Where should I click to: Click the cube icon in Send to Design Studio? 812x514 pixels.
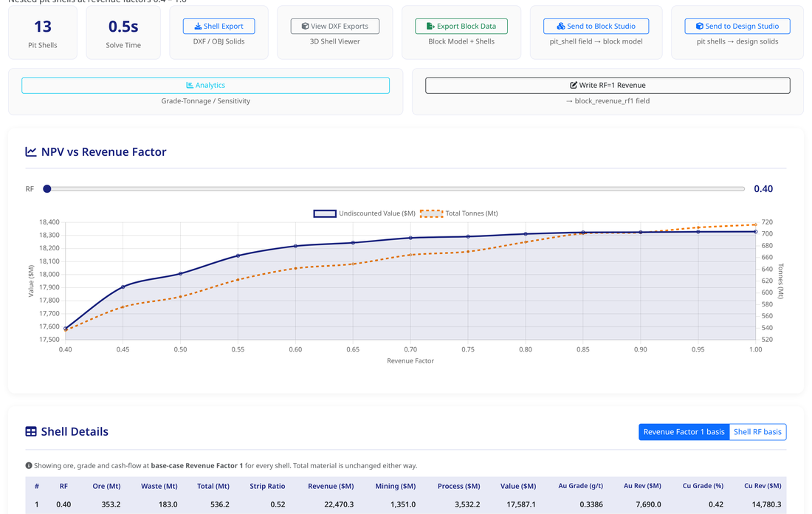pos(700,26)
